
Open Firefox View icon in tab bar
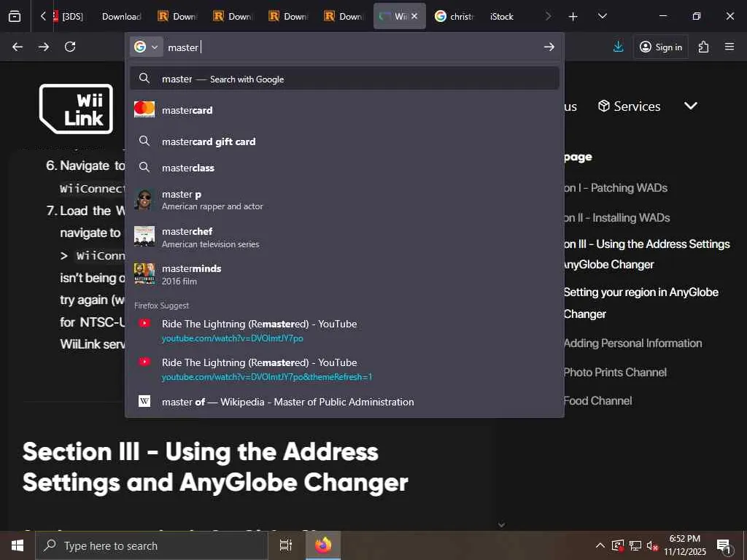tap(15, 16)
